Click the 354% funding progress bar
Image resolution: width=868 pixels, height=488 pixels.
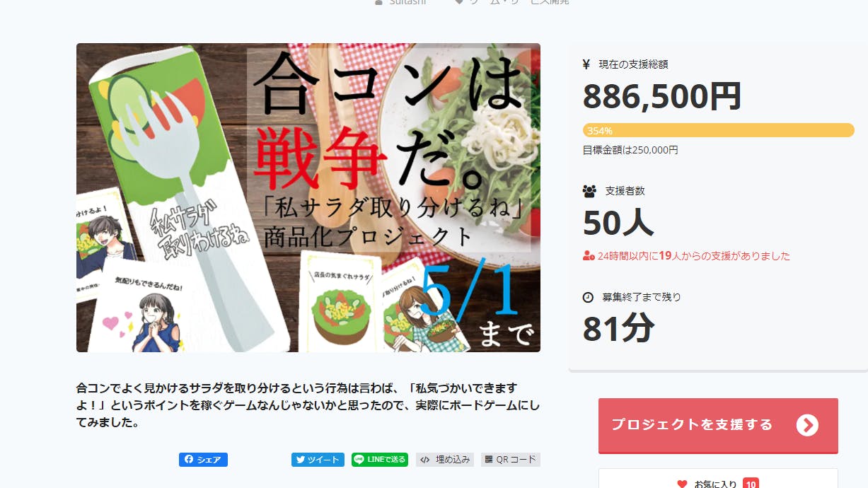(x=718, y=130)
